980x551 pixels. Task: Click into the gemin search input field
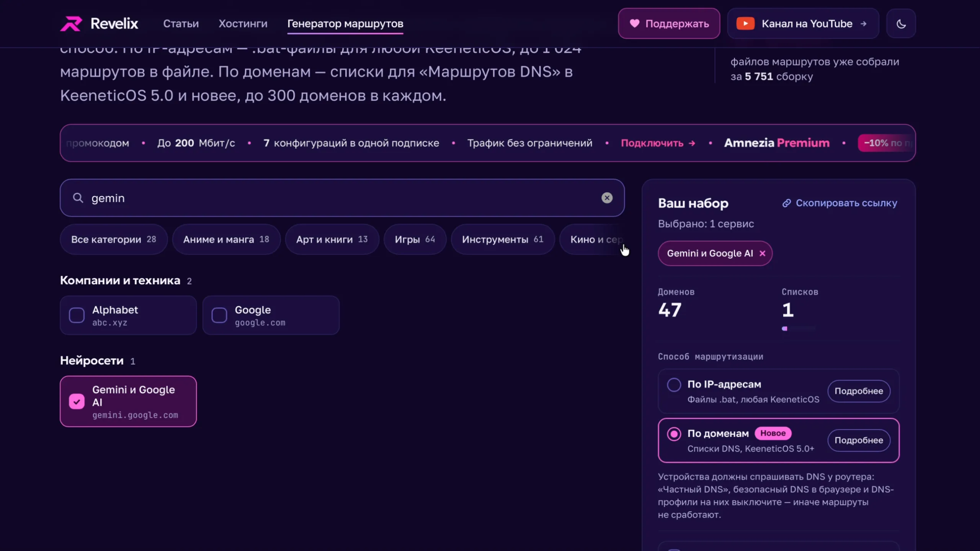pos(342,198)
